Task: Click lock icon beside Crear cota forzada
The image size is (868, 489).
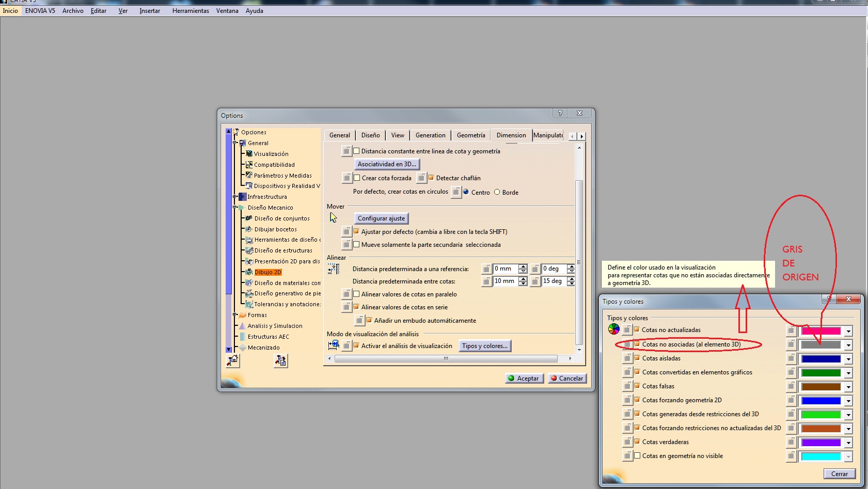Action: pos(346,178)
